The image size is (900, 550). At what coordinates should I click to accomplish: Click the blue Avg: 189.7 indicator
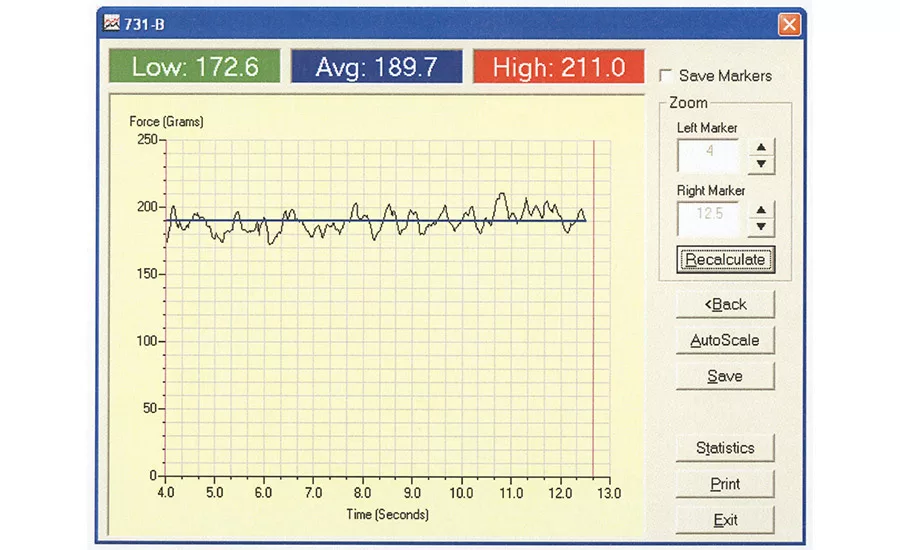[376, 67]
